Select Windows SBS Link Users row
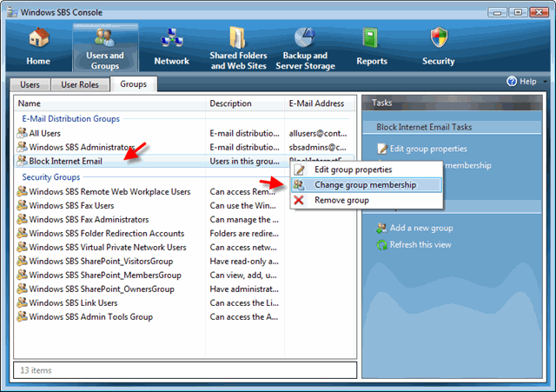The height and width of the screenshot is (392, 556). click(184, 303)
